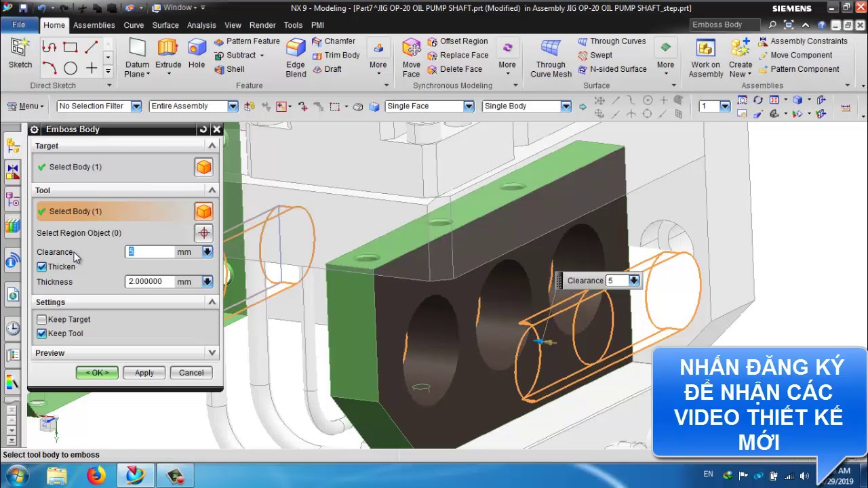Click the Select Region Object point icon
868x488 pixels.
click(203, 233)
